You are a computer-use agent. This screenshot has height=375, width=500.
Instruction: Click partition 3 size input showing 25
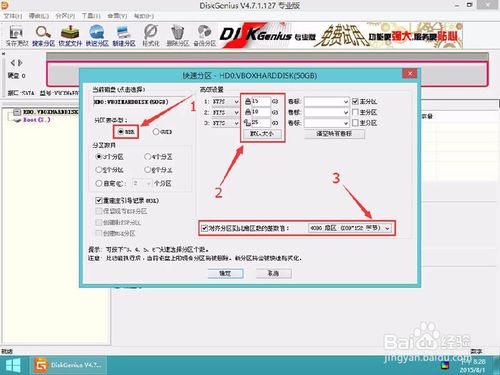pos(260,123)
